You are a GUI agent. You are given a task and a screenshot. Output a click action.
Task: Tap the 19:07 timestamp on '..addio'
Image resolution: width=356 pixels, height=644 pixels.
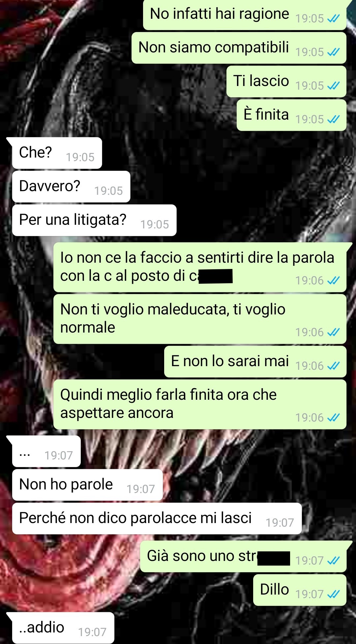[x=92, y=632]
